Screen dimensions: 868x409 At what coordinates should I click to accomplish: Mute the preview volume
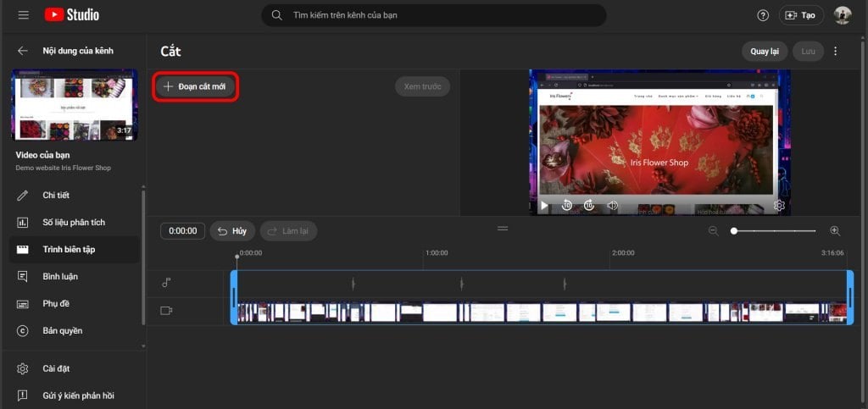click(x=612, y=206)
